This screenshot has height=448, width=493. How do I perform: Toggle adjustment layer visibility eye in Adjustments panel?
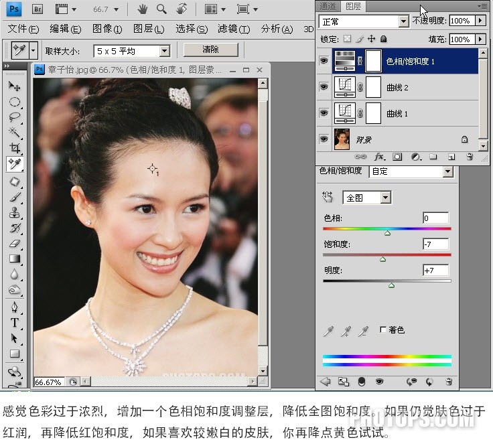380,381
